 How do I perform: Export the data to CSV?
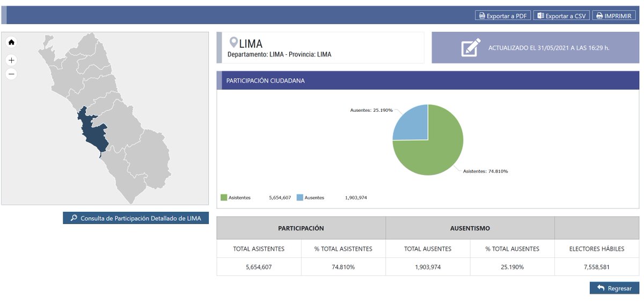(x=561, y=16)
